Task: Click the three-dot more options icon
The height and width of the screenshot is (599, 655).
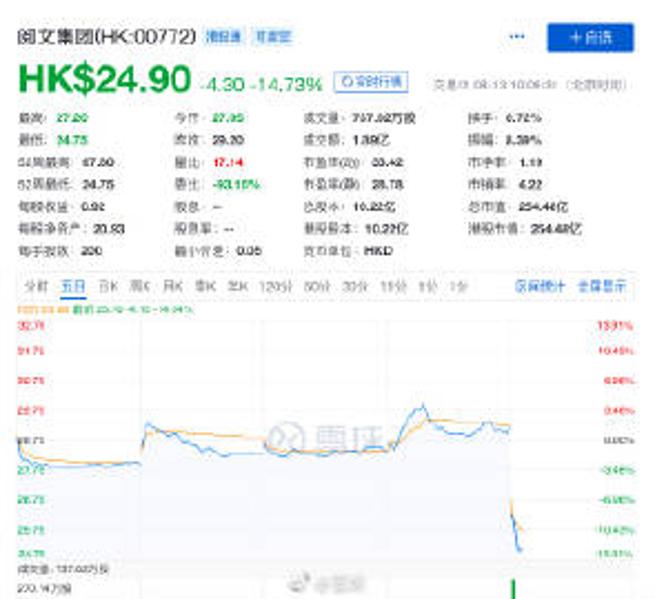Action: [517, 37]
